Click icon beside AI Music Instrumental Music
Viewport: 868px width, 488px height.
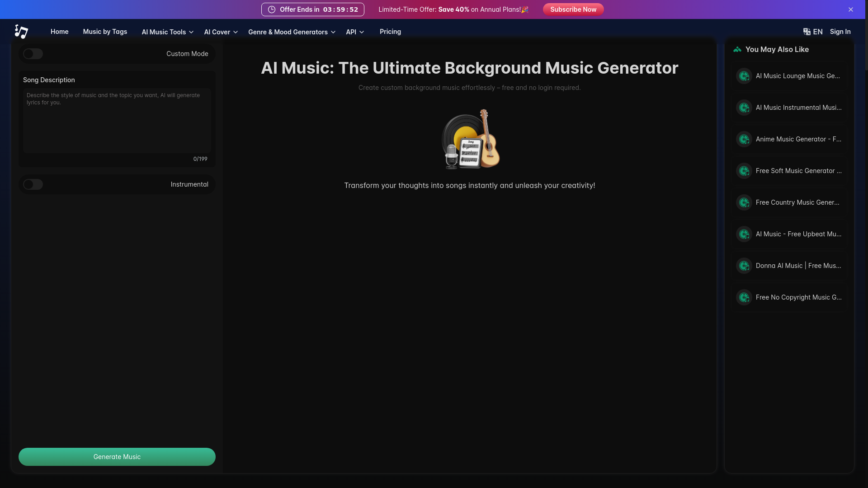744,108
